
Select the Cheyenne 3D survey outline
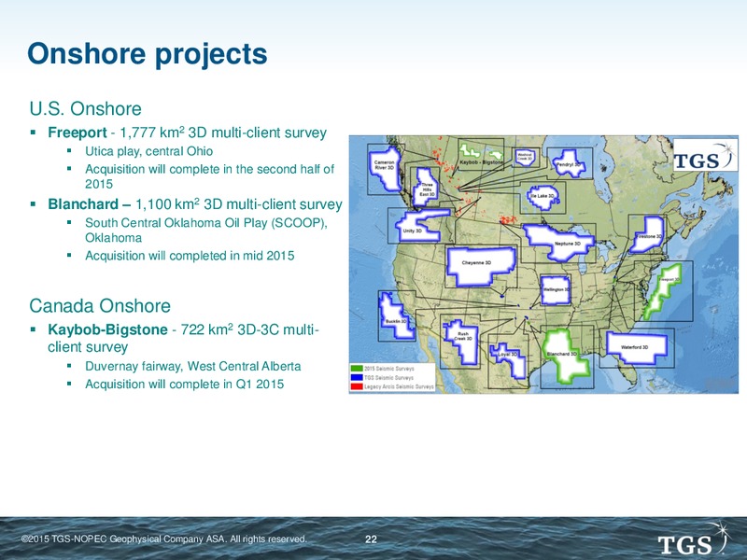481,266
